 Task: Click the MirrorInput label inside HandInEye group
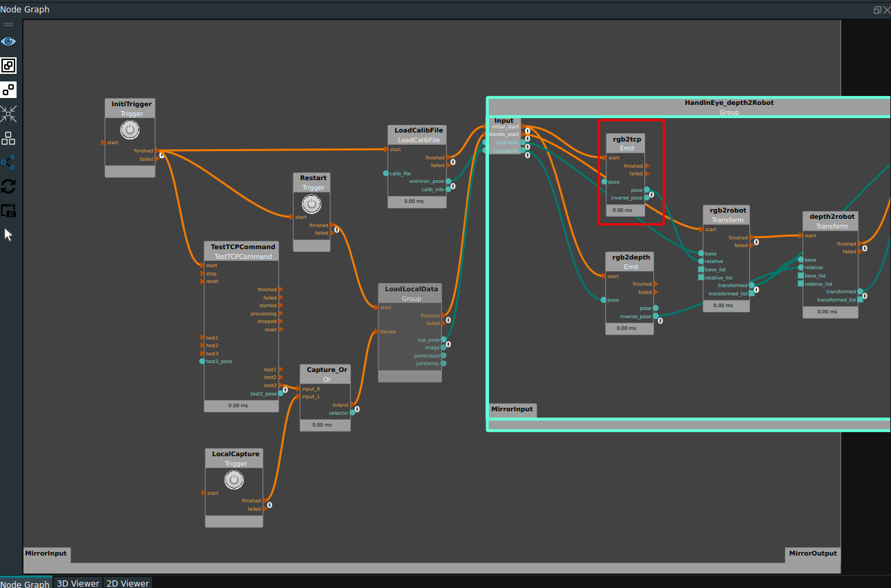pyautogui.click(x=512, y=409)
